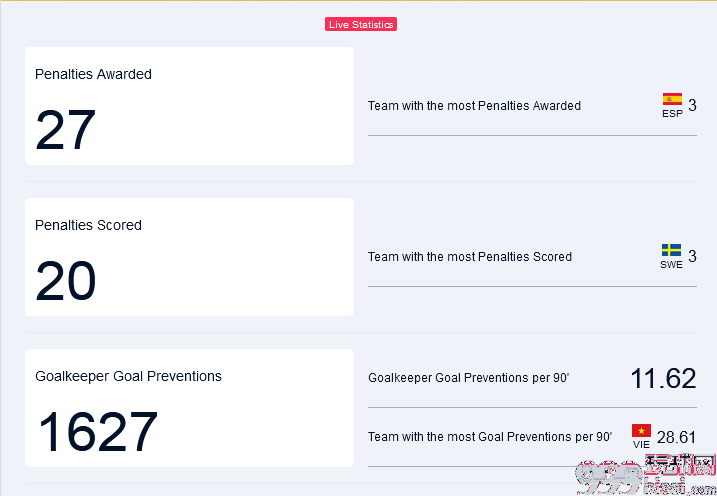Click the watermark logo in bottom corner
Screen dimensions: 717x496
(645, 476)
